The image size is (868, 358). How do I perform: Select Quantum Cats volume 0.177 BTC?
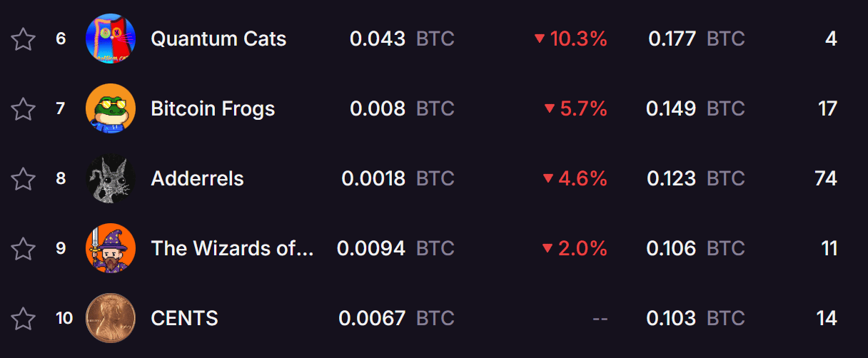click(697, 39)
